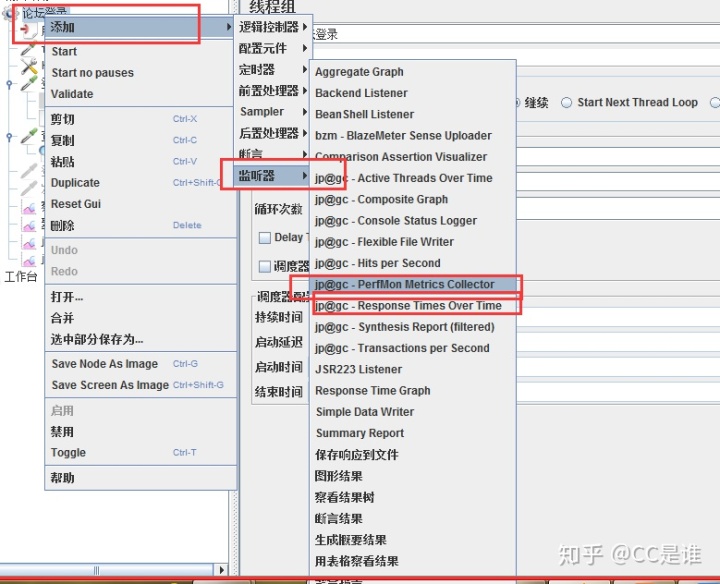Click 工作台 tree node
This screenshot has height=584, width=720.
(x=21, y=276)
